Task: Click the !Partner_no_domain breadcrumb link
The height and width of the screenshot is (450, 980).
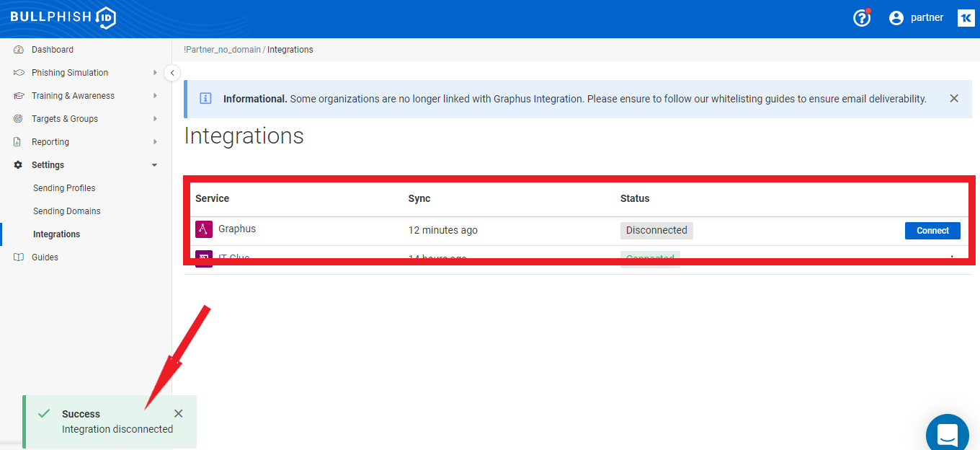Action: pos(222,50)
